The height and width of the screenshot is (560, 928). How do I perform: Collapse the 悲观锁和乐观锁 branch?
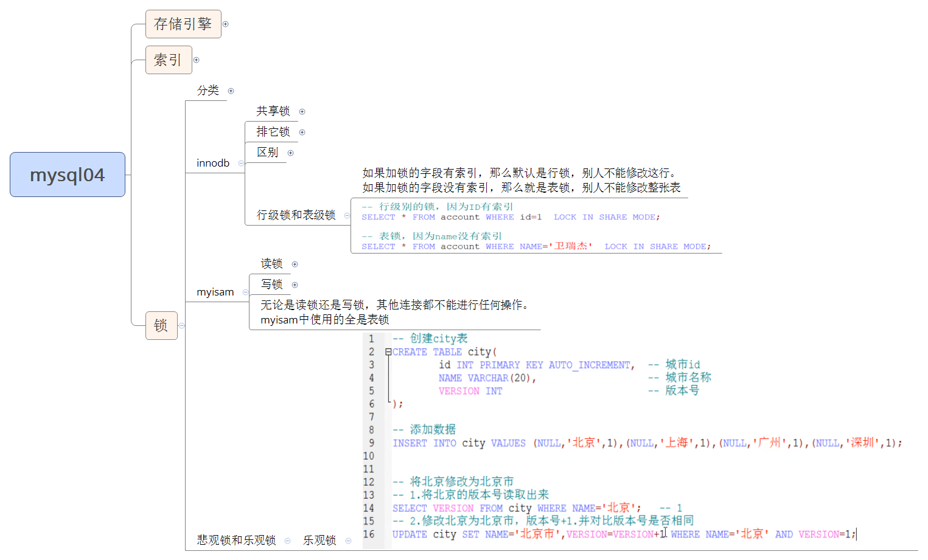288,541
